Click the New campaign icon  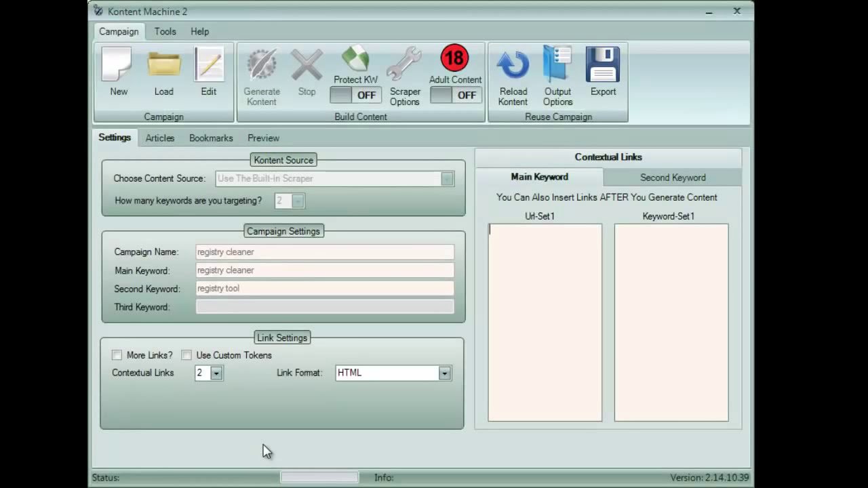(117, 65)
